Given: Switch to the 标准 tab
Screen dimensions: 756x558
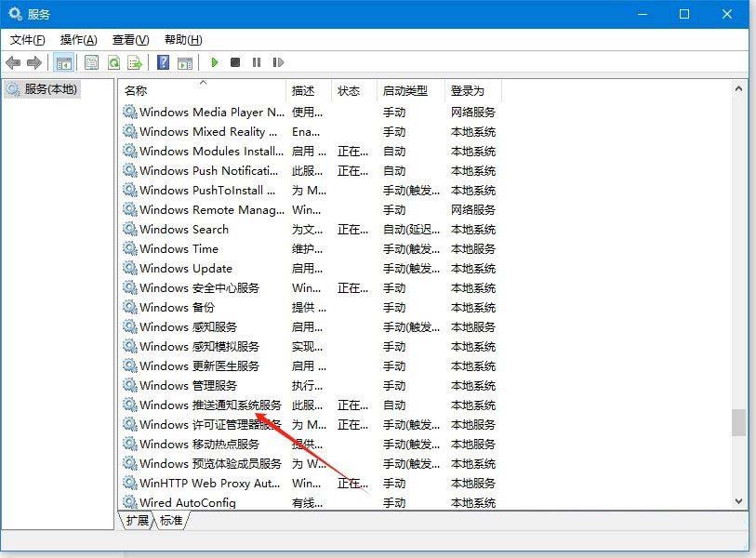Looking at the screenshot, I should (x=171, y=521).
